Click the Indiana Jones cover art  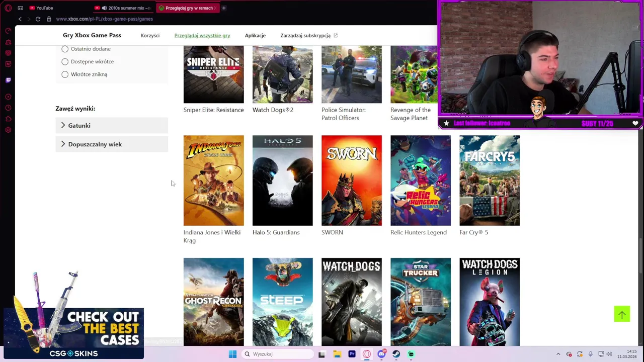(x=213, y=180)
